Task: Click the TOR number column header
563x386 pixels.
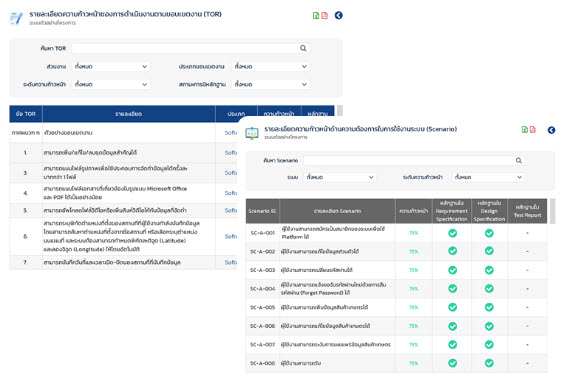Action: [25, 114]
